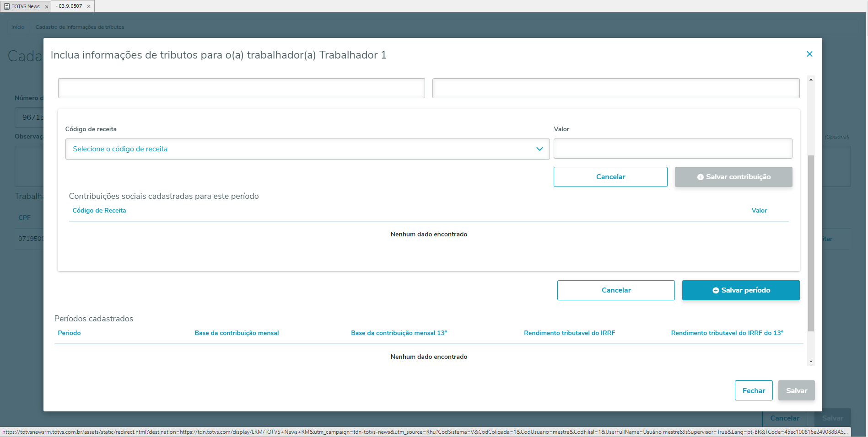Close the 03.9.0507 tab
Viewport: 868px width, 437px height.
click(89, 6)
